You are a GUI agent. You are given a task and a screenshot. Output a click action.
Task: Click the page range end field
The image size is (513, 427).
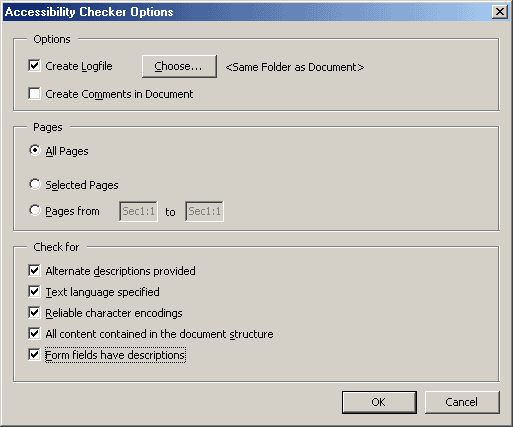pyautogui.click(x=204, y=211)
